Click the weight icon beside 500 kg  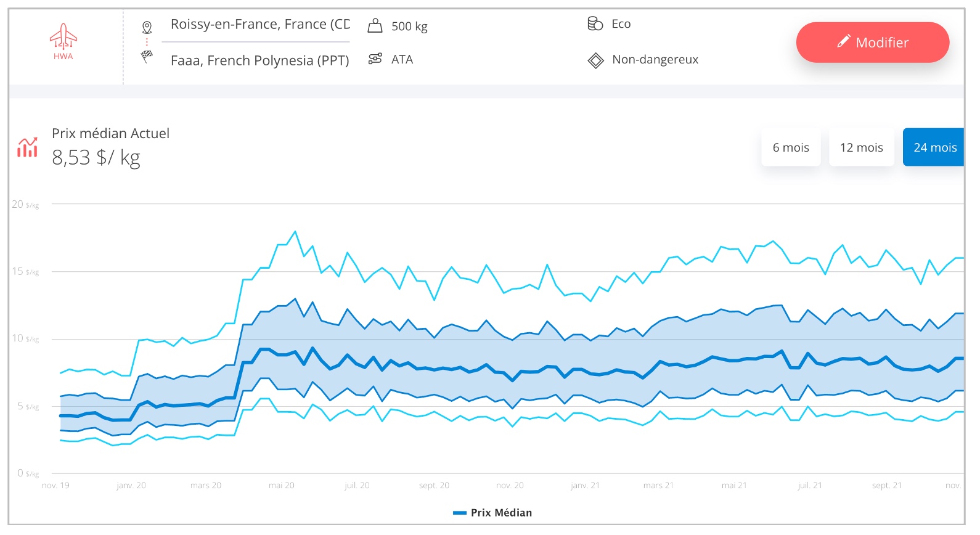[375, 26]
